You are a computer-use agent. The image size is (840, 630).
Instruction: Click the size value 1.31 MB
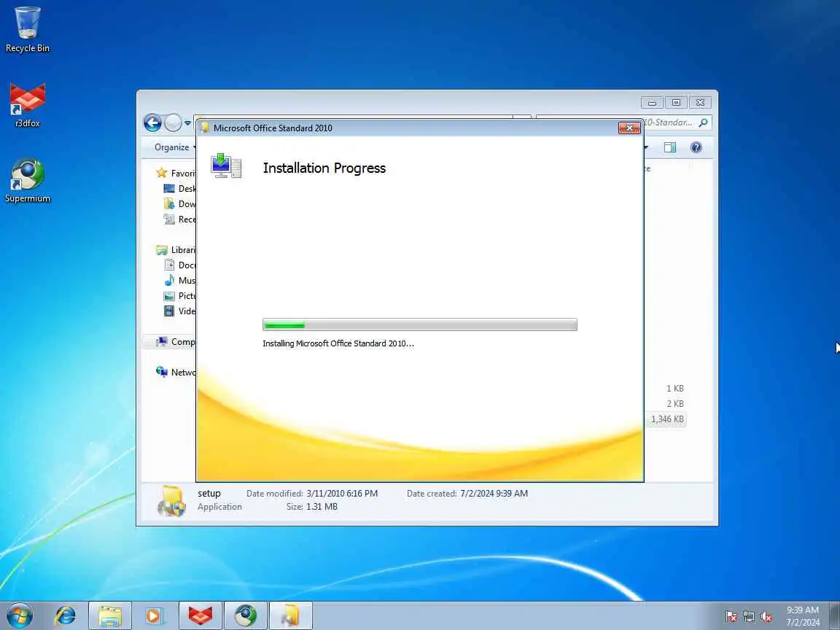pos(322,506)
